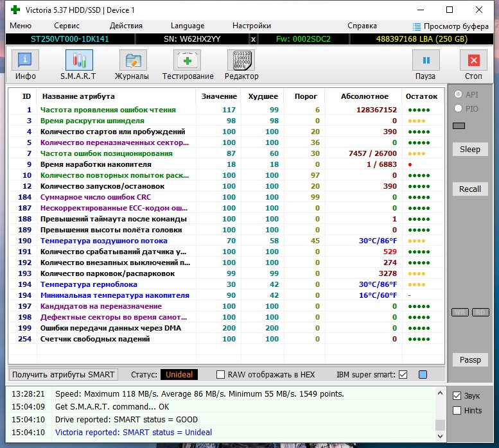This screenshot has width=499, height=448.
Task: Select row Счетчик свободных падений
Action: [x=226, y=339]
